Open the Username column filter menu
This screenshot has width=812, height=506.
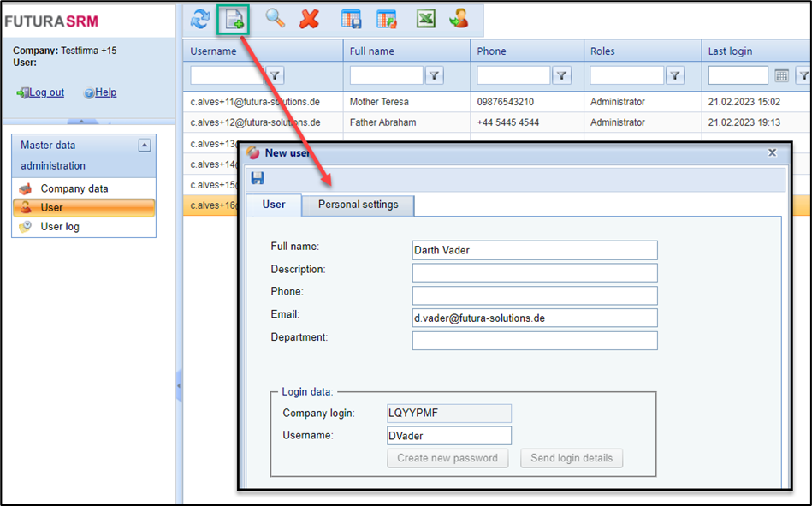pos(275,76)
